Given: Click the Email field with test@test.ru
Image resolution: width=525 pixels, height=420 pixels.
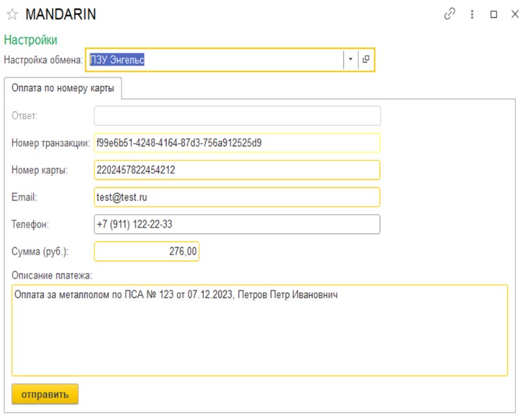Looking at the screenshot, I should 237,197.
